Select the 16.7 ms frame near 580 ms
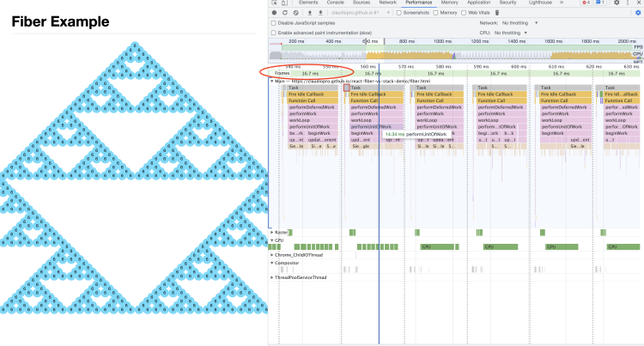 click(435, 74)
